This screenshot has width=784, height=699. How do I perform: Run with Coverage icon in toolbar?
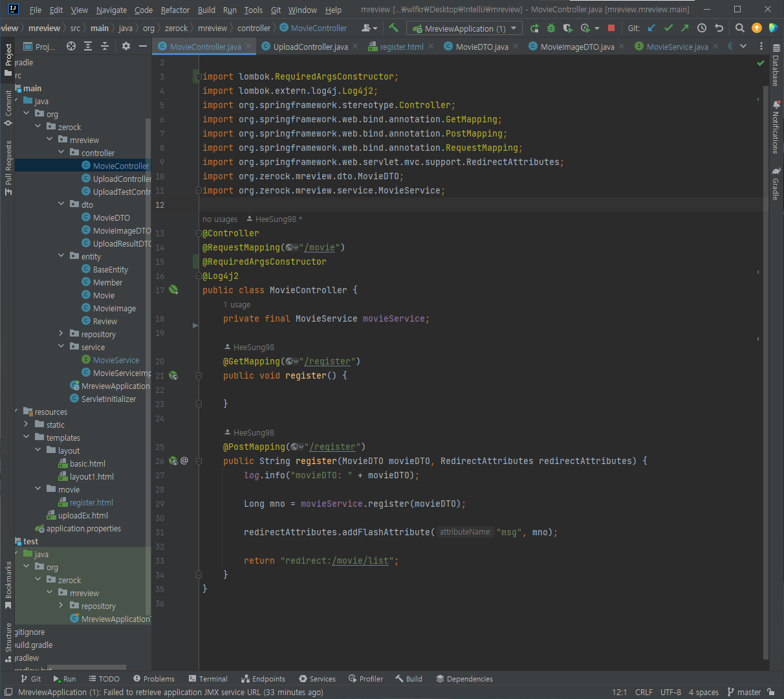tap(568, 28)
